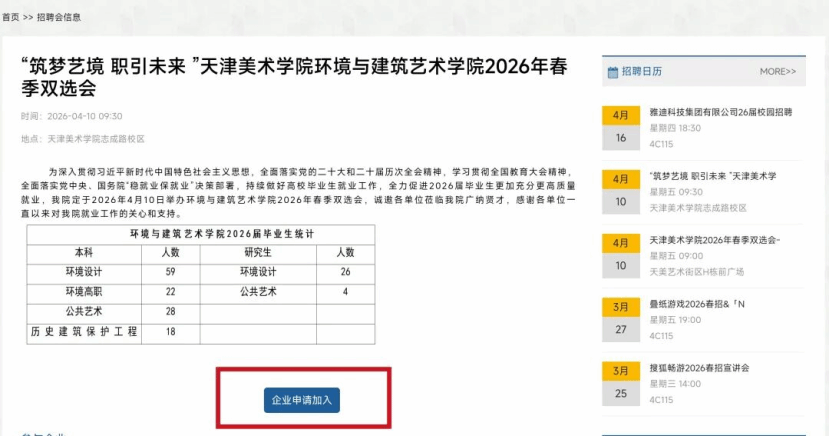Click the 研究生 column header in table

coord(257,253)
